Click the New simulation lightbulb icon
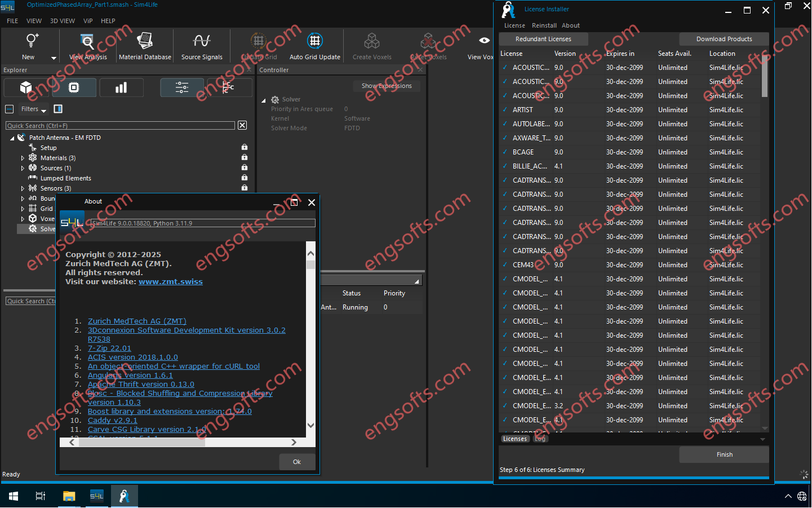Viewport: 812px width, 508px height. pyautogui.click(x=32, y=41)
